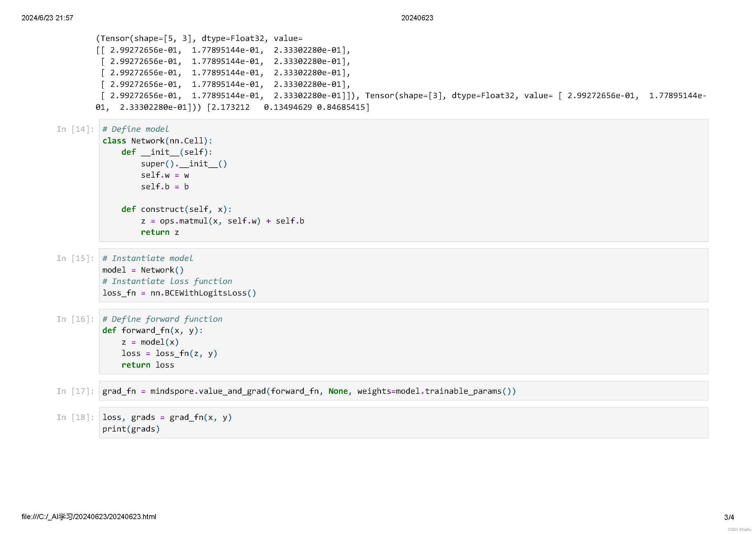Click the value_and_grad code line
The width and height of the screenshot is (756, 534).
click(x=309, y=392)
